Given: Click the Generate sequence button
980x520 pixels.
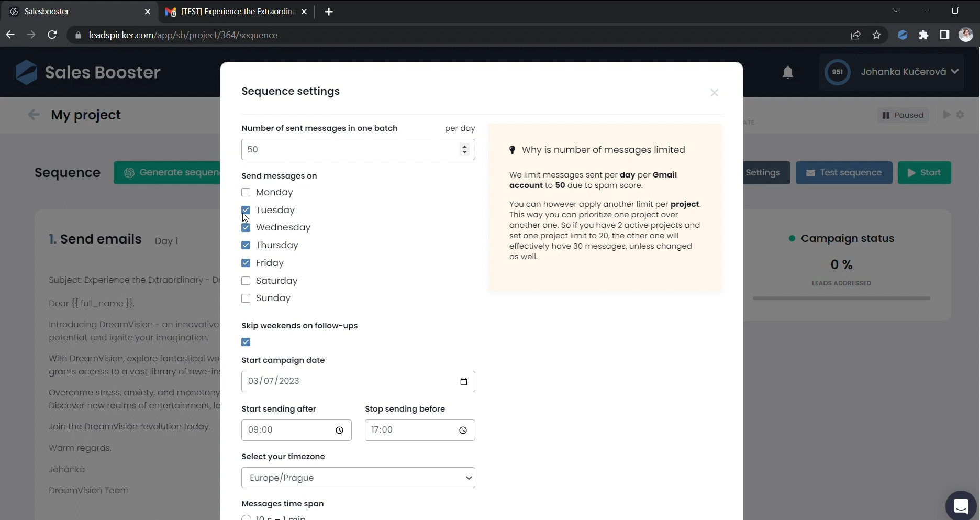Looking at the screenshot, I should (x=168, y=173).
